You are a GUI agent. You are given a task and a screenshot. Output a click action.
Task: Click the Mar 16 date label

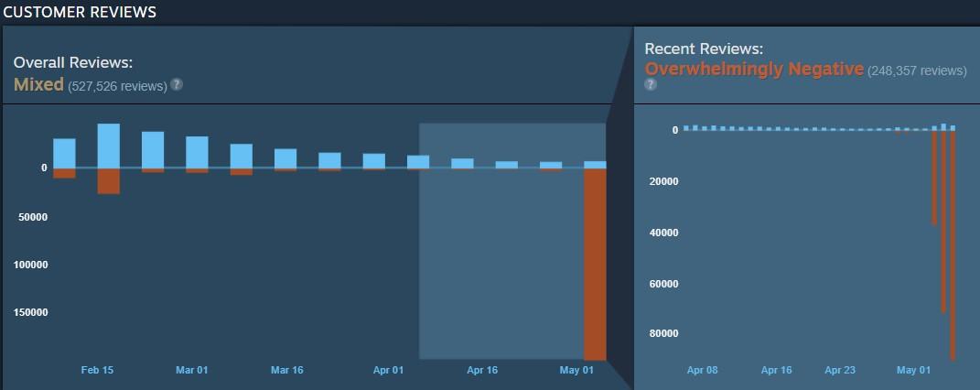click(x=287, y=370)
